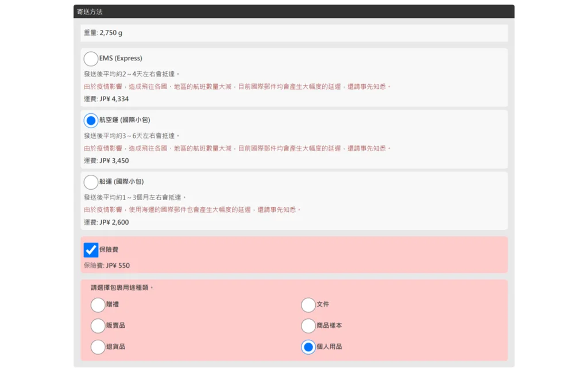Click the text 發送後平均約1～3個月左右會抵達
Viewport: 588px width, 372px height.
tap(135, 197)
